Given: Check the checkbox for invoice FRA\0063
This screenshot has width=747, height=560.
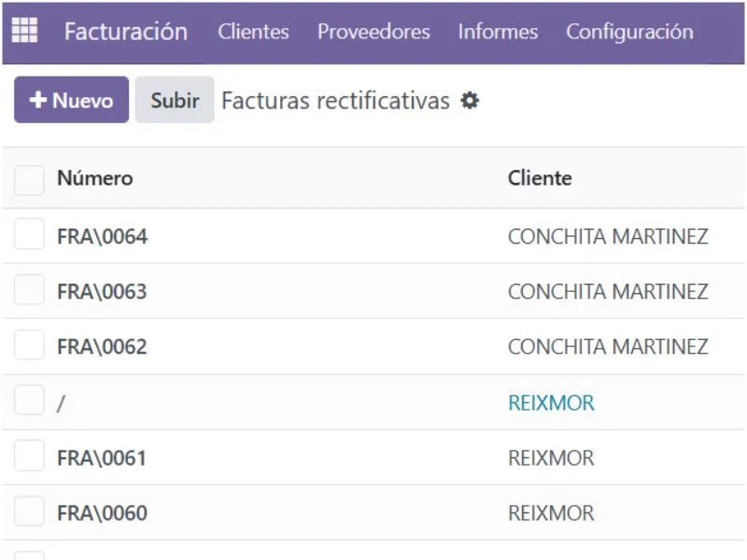Looking at the screenshot, I should click(x=28, y=289).
